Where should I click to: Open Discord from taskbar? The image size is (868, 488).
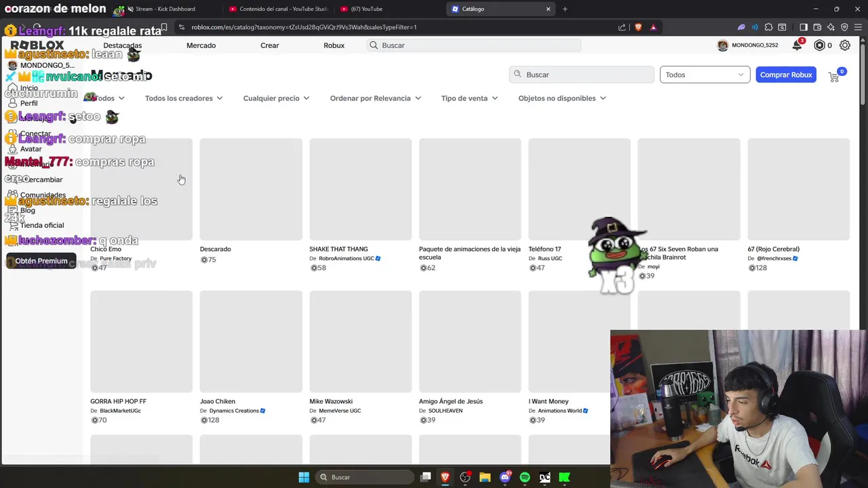pyautogui.click(x=505, y=477)
